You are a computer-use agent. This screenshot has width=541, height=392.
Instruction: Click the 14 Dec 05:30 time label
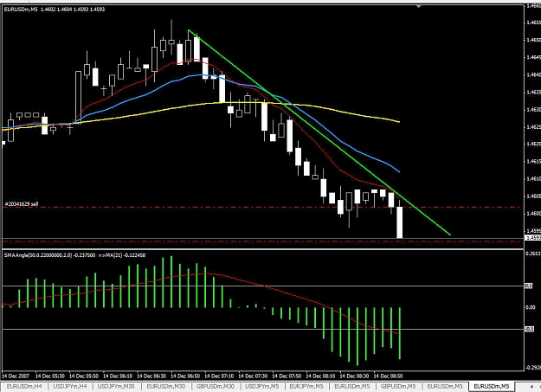49,376
